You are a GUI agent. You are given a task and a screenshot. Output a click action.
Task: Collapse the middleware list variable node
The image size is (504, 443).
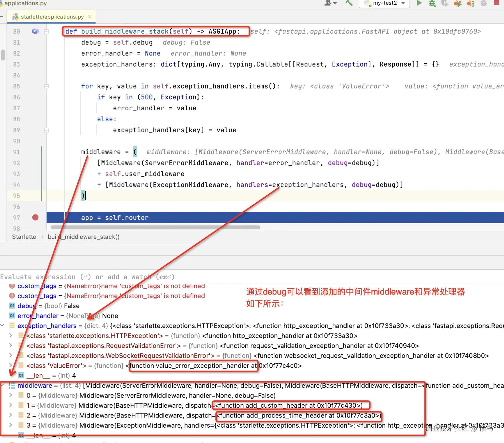pos(2,385)
